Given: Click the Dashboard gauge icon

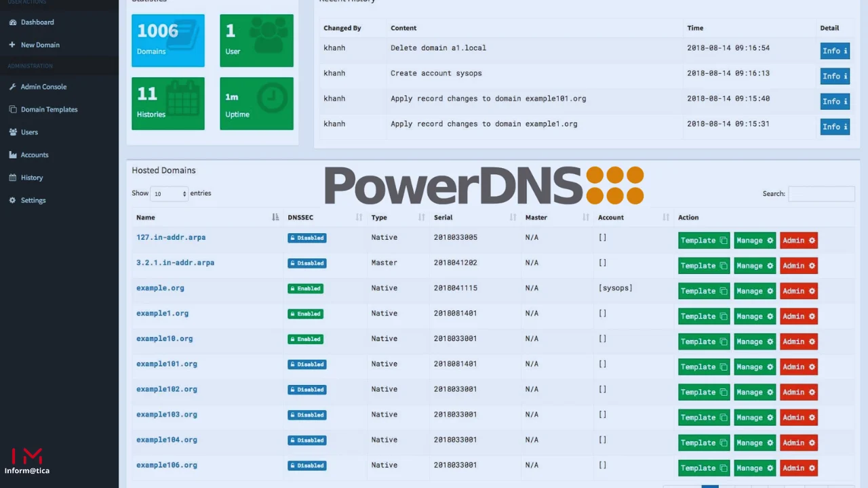Looking at the screenshot, I should point(12,22).
